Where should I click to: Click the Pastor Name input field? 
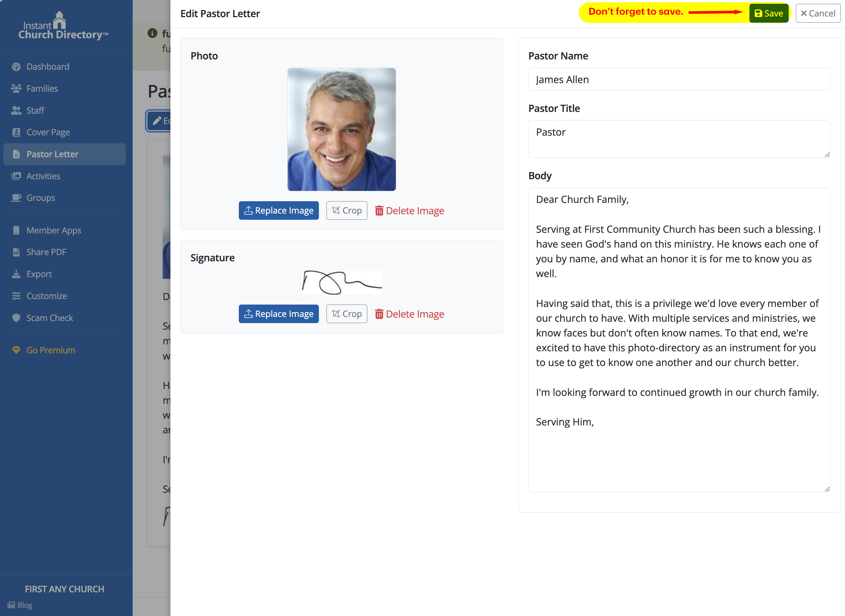679,79
